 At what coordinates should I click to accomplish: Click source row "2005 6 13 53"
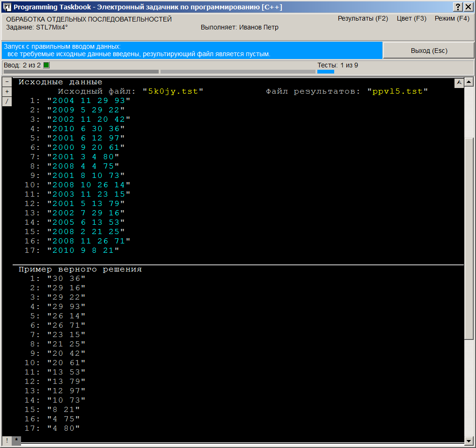coord(86,223)
